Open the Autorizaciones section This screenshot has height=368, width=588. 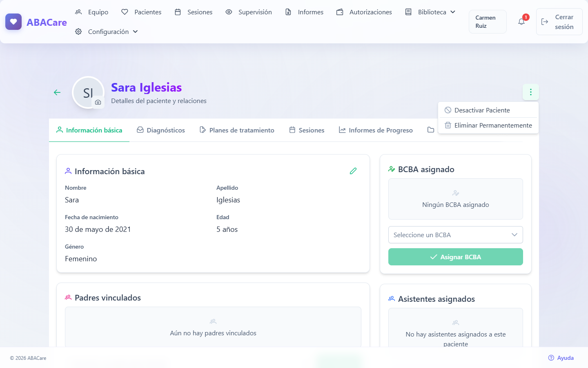364,12
